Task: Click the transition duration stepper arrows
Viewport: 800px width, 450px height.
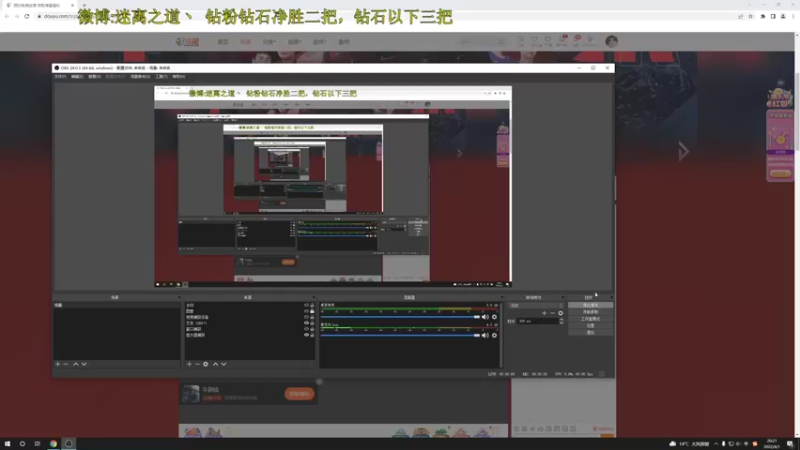Action: (x=561, y=321)
